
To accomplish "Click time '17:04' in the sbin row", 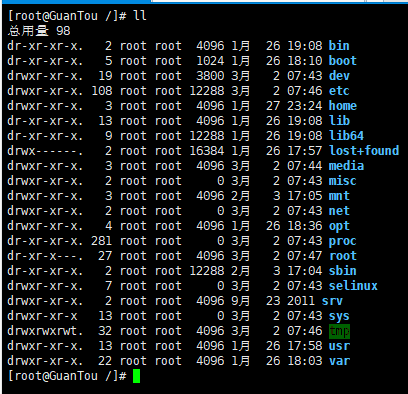I will [x=305, y=271].
